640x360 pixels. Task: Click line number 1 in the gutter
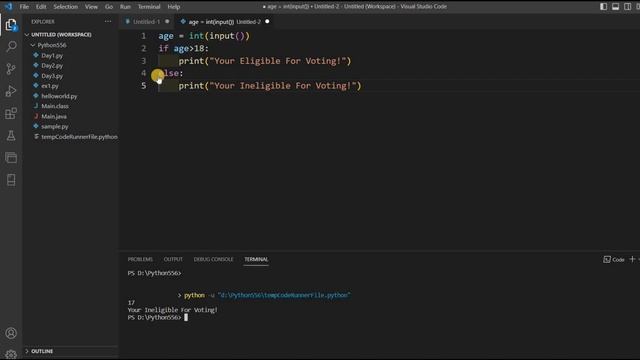pyautogui.click(x=143, y=36)
